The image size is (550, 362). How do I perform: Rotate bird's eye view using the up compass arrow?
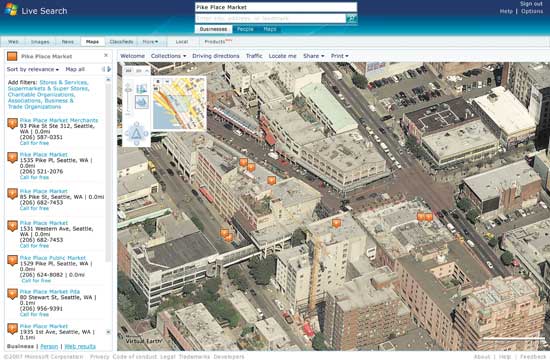pyautogui.click(x=136, y=125)
